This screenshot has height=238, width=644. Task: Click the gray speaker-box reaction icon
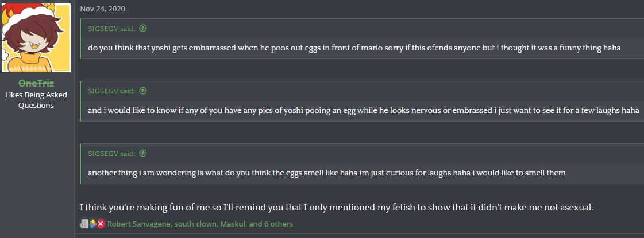click(84, 224)
